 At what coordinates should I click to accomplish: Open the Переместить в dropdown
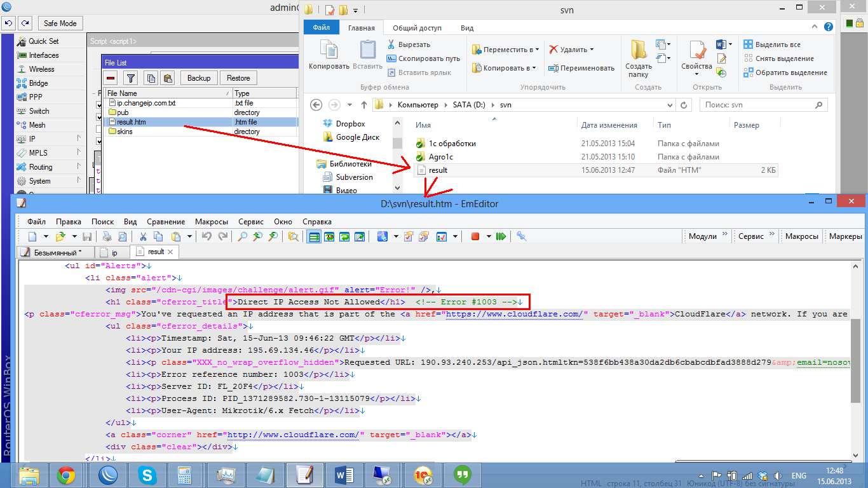click(x=507, y=50)
